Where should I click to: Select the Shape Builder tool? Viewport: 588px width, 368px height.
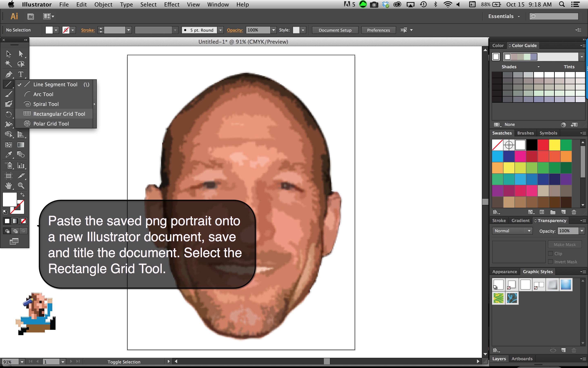[9, 134]
